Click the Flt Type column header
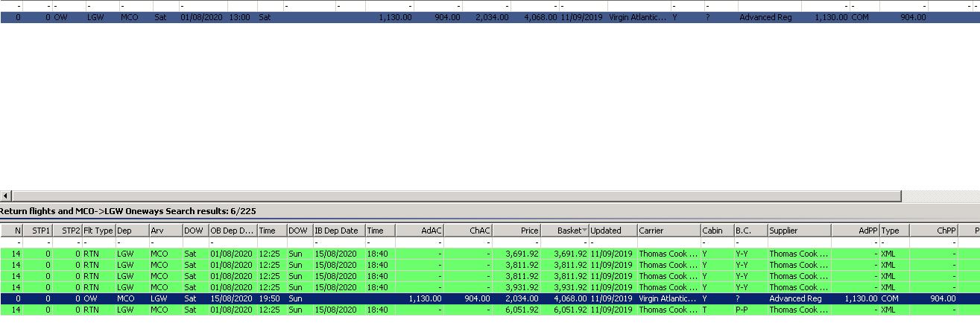Image resolution: width=980 pixels, height=329 pixels. (98, 231)
